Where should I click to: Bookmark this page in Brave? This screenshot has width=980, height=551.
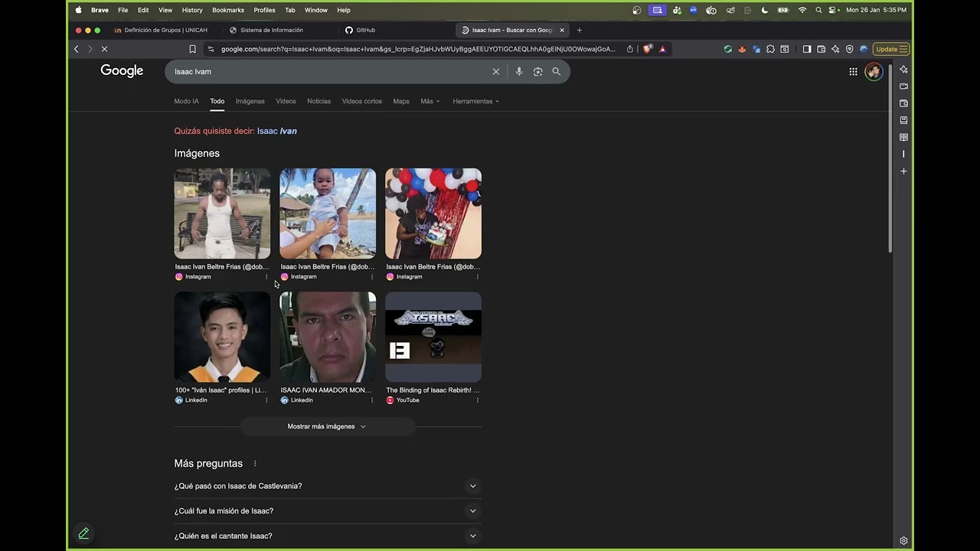tap(192, 49)
